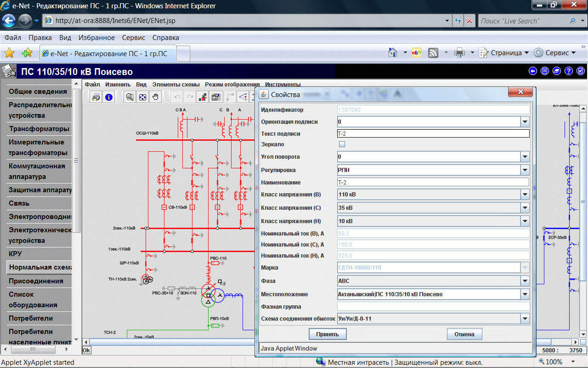The image size is (588, 368).
Task: Click the IE back navigation arrow
Action: pos(9,20)
